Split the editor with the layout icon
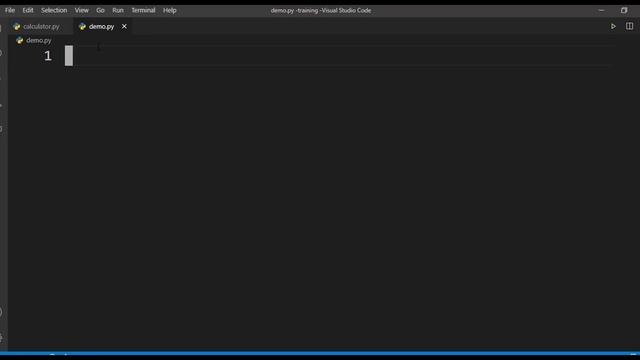640x360 pixels. [629, 26]
